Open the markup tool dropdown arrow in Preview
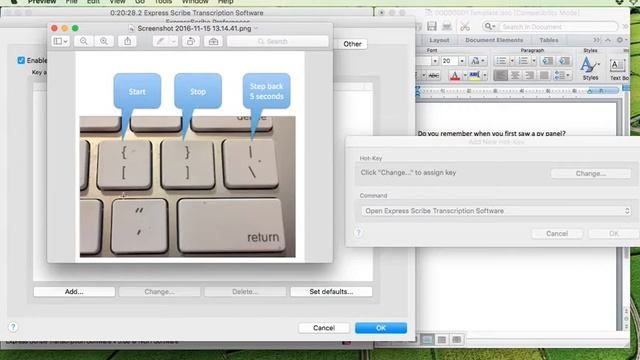640x360 pixels. coord(173,41)
